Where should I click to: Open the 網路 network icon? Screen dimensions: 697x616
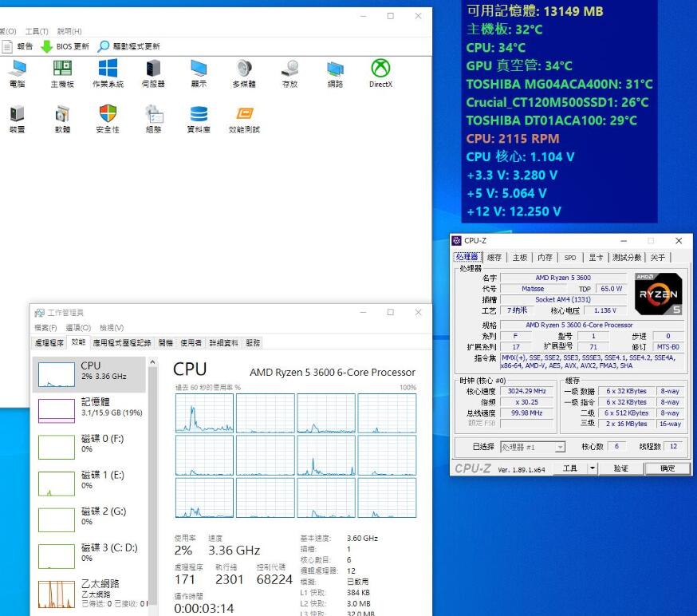[335, 73]
